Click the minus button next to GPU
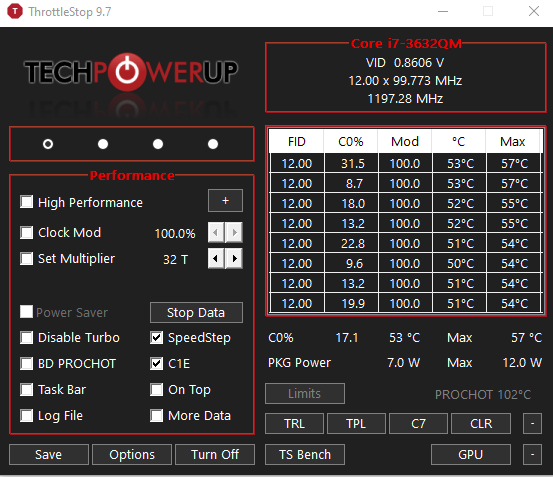The image size is (553, 477). tap(532, 454)
